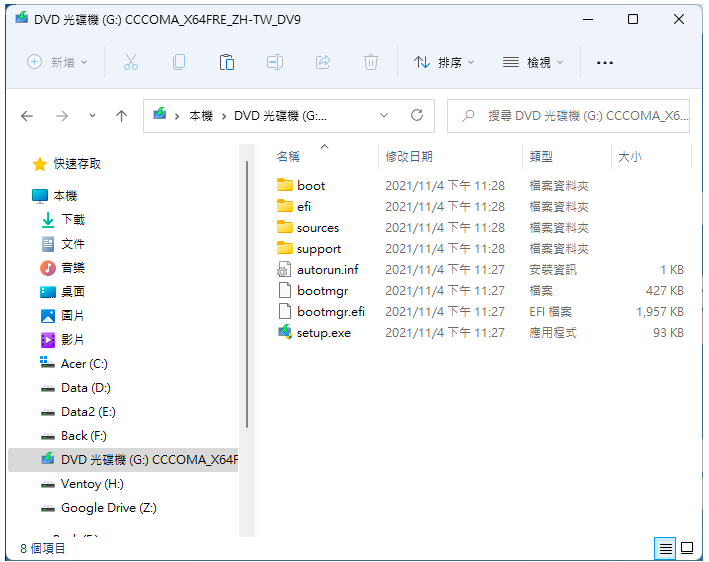709x562 pixels.
Task: Open the recent locations chevron
Action: (x=92, y=116)
